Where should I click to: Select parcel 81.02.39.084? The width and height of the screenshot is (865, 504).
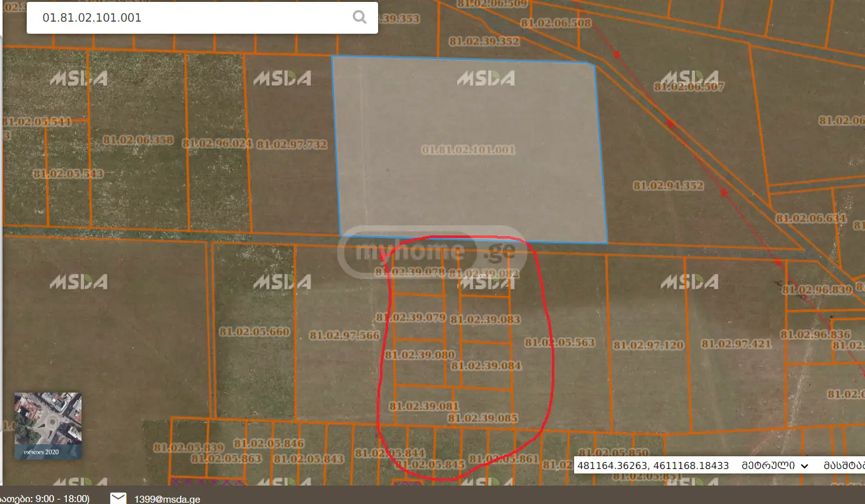[486, 365]
